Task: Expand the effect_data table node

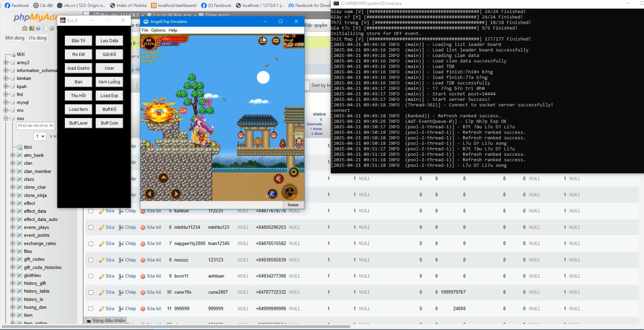Action: click(x=12, y=211)
